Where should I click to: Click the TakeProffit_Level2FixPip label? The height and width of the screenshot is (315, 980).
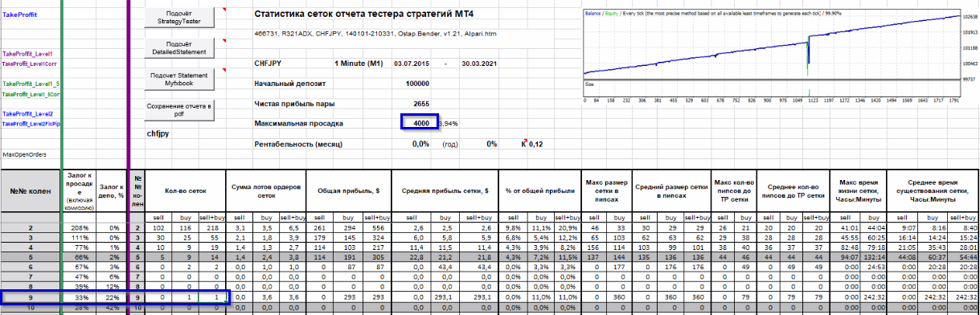click(x=31, y=124)
